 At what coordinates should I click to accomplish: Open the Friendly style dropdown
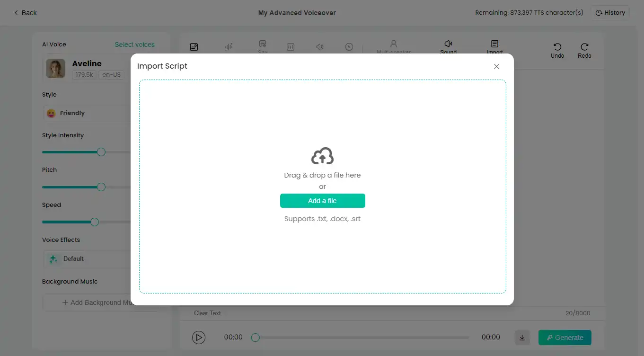[87, 113]
